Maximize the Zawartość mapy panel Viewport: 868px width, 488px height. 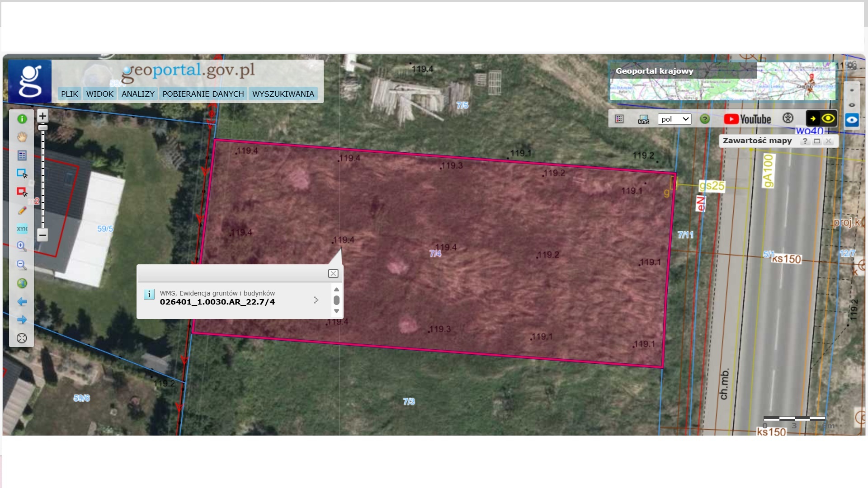coord(816,141)
